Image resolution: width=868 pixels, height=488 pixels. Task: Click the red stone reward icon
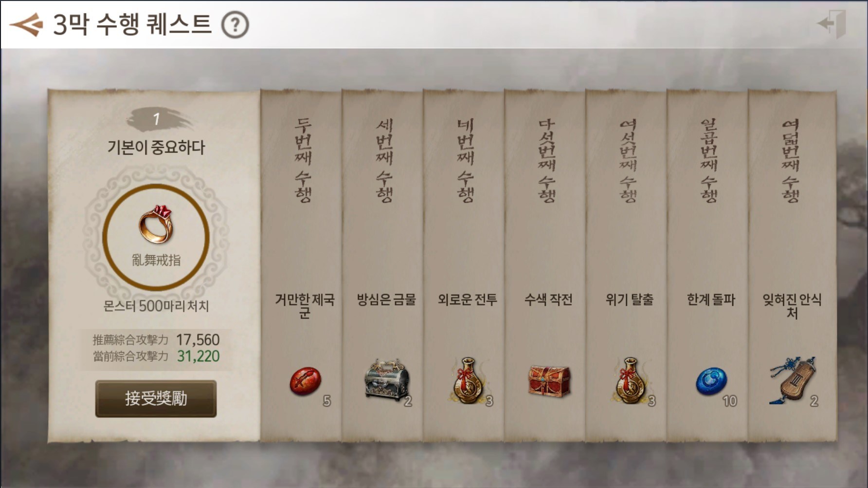tap(305, 381)
